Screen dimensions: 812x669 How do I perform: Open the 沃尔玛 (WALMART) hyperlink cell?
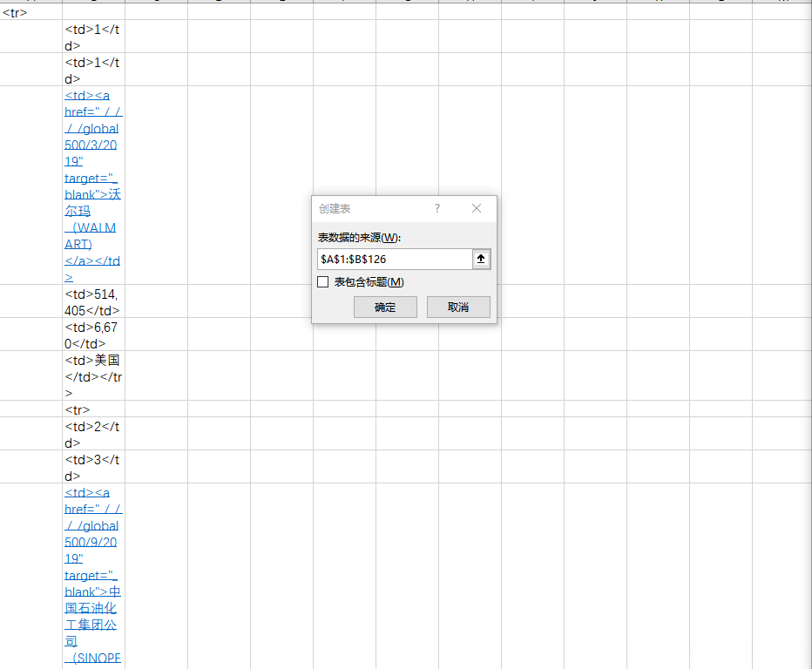point(93,186)
